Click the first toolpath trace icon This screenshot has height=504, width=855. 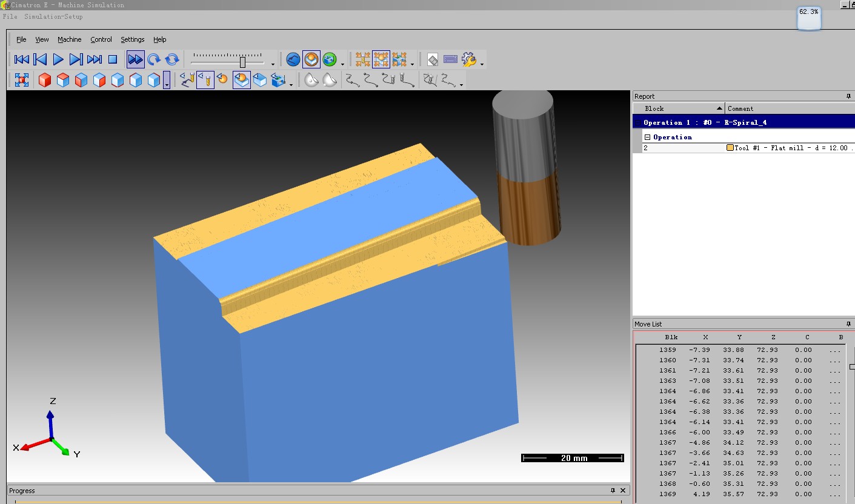(352, 80)
